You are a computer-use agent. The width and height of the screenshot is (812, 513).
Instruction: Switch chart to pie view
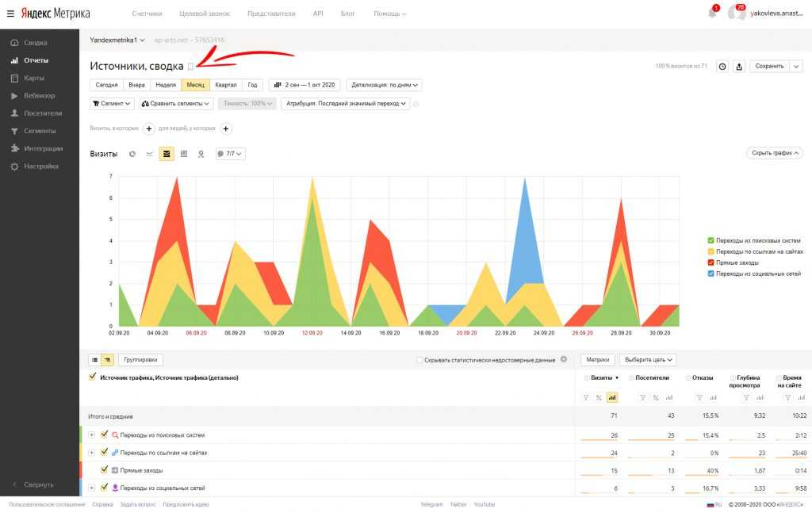click(132, 154)
